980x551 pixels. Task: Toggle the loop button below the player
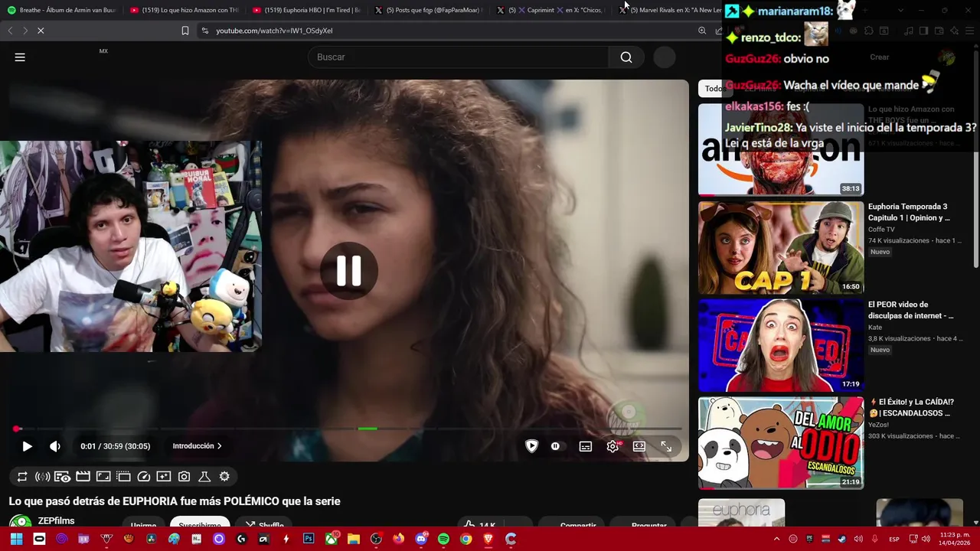(22, 477)
